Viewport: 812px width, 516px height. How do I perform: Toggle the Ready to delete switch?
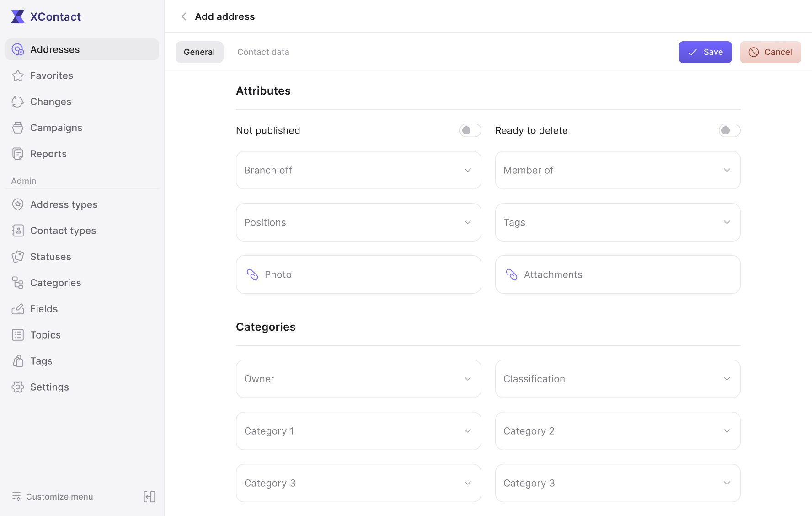pos(729,130)
